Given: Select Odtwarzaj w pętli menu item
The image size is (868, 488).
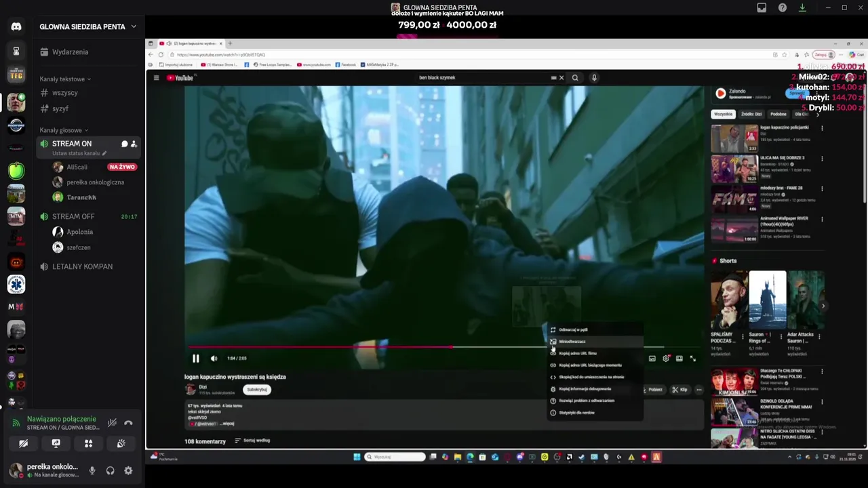Looking at the screenshot, I should pos(595,329).
